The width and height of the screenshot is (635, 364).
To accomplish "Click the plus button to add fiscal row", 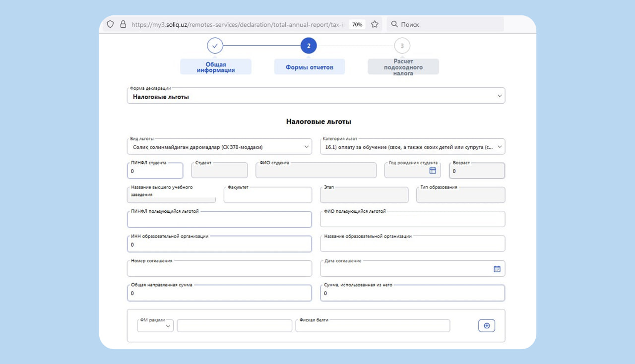I will pos(486,326).
